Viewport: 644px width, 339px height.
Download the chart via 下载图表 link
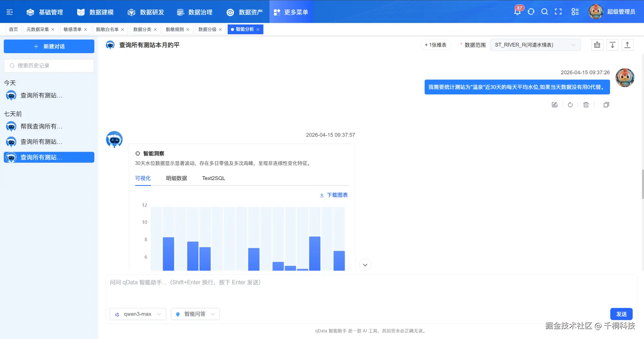click(333, 195)
